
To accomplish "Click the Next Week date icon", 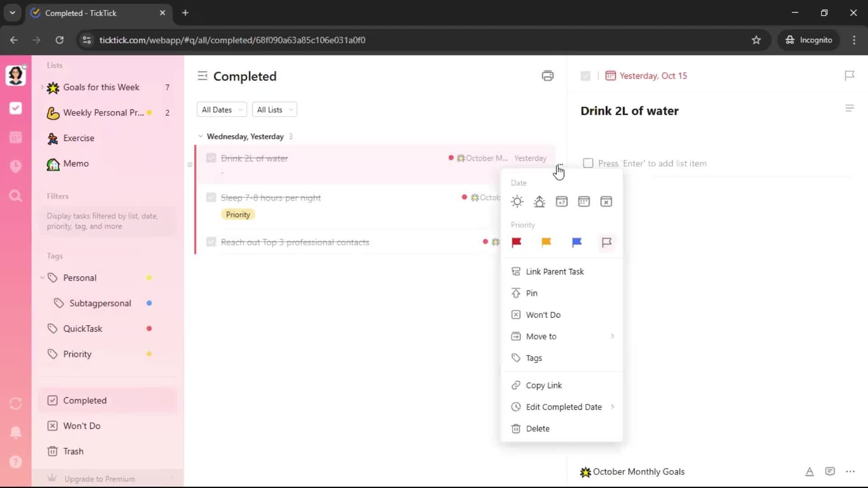I will (561, 202).
